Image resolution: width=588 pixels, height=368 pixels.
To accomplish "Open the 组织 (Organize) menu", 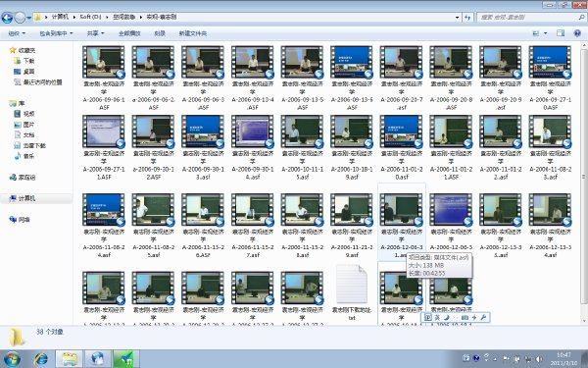I will point(17,33).
